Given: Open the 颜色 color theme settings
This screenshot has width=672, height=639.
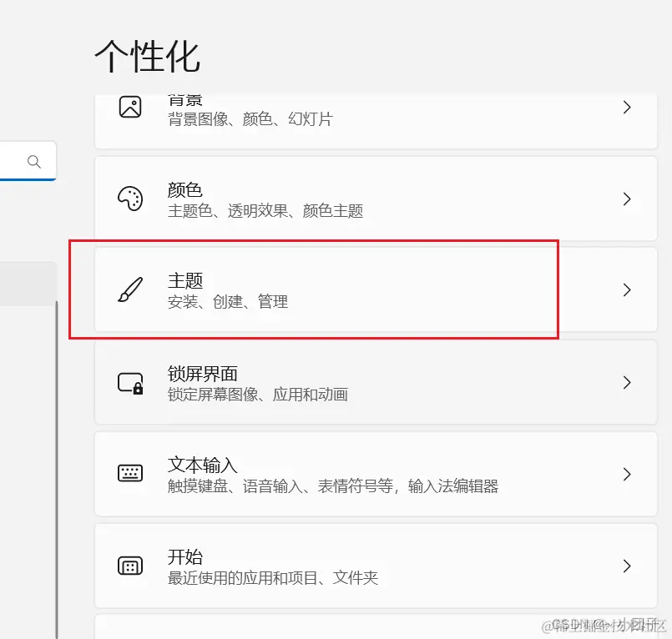Looking at the screenshot, I should coord(376,199).
